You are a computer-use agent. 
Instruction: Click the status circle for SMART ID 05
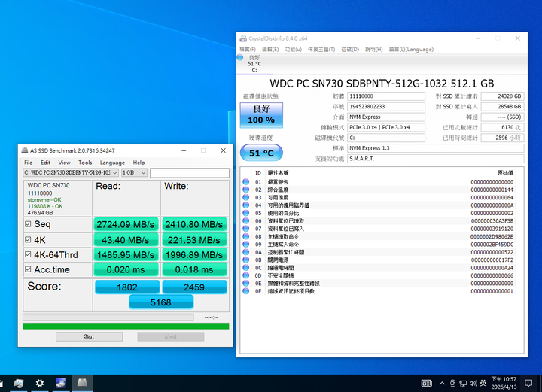point(245,213)
